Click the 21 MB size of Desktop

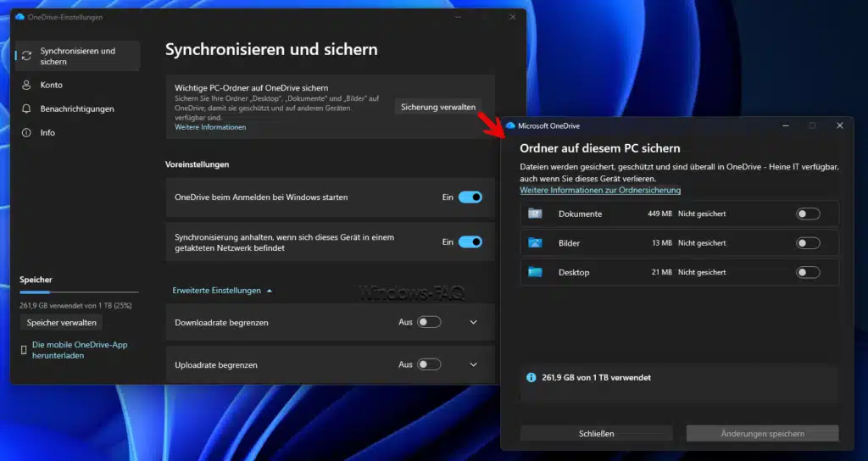661,272
